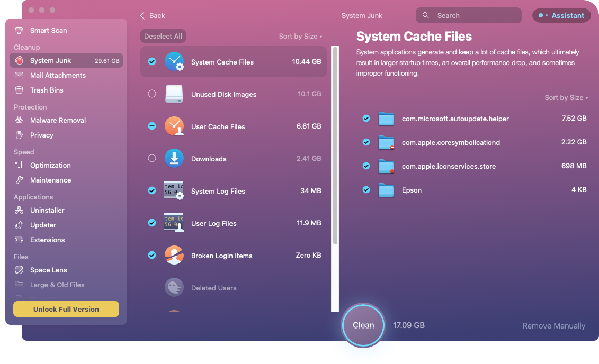Click the 29.61 GB sidebar size
Screen dimensions: 599x364
107,61
